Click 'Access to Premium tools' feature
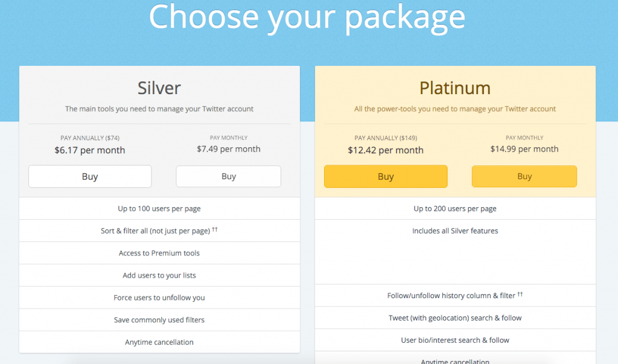Screen dimensions: 618x364 [159, 253]
